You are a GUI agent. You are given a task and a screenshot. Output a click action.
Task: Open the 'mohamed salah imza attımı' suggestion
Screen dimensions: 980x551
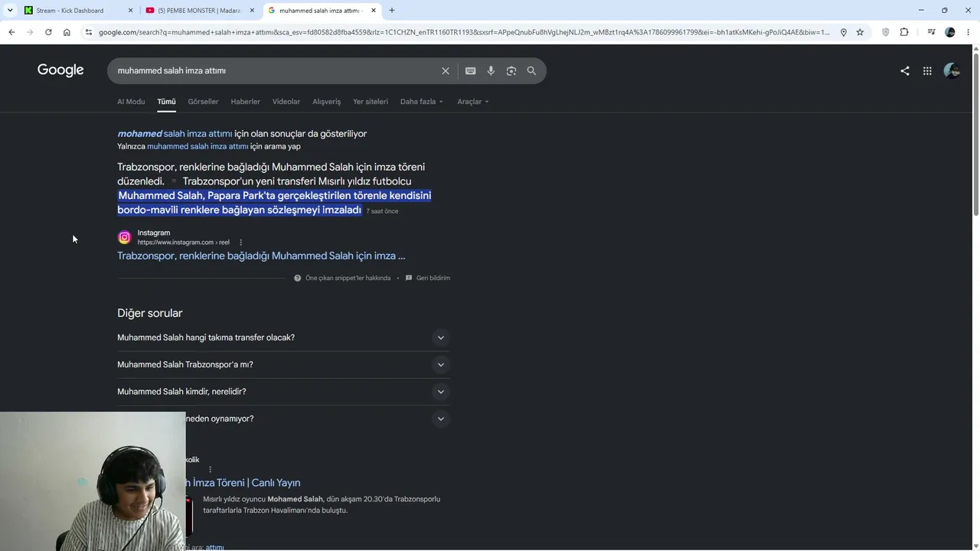click(175, 134)
